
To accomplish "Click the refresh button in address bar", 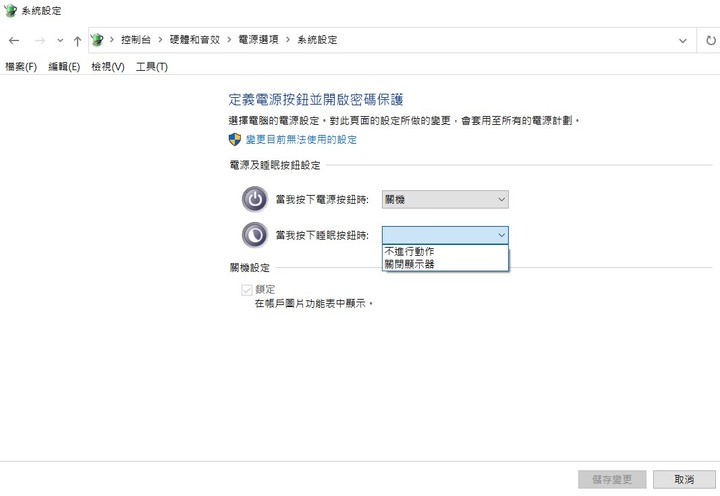I will coord(710,40).
